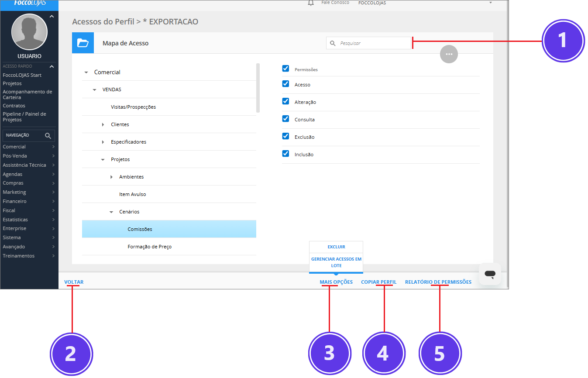Uncheck the Acesso permission checkbox

point(286,84)
